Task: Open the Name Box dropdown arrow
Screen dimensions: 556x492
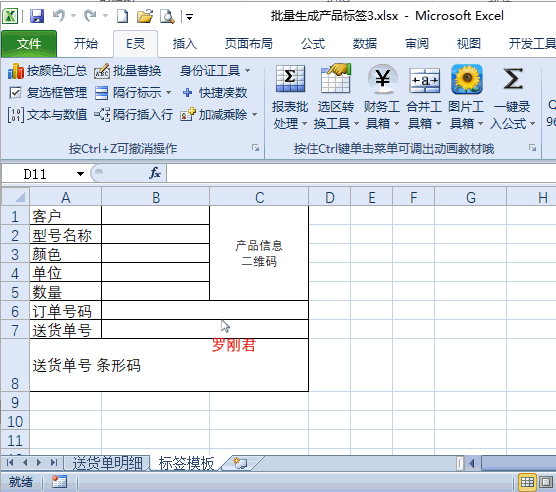Action: click(x=80, y=174)
